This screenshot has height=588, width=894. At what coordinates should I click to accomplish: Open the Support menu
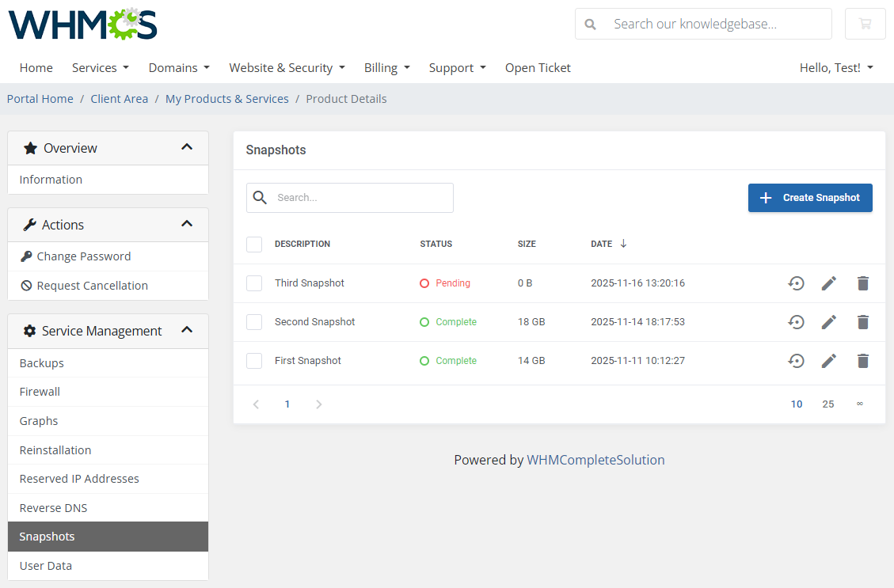click(x=457, y=68)
